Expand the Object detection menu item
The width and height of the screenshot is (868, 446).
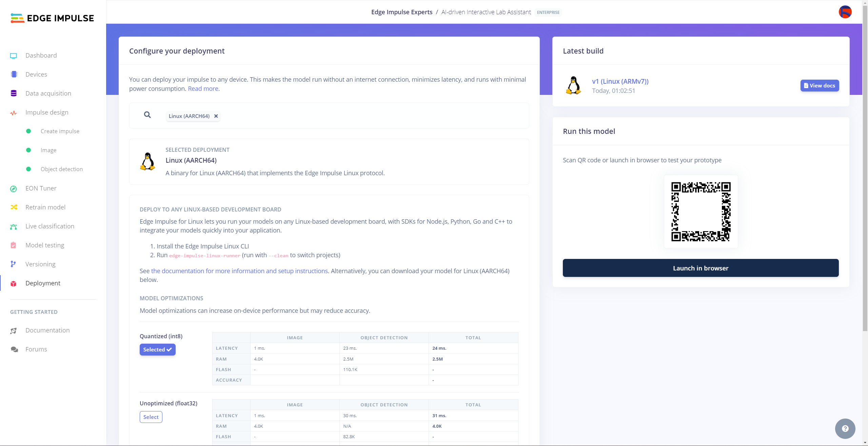(x=61, y=169)
